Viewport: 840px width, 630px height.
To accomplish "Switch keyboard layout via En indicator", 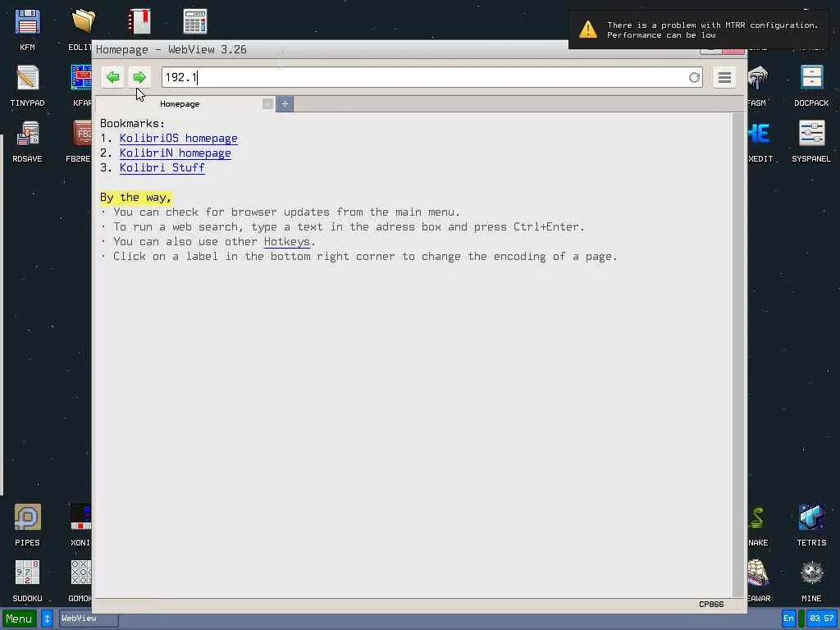I will (x=788, y=619).
